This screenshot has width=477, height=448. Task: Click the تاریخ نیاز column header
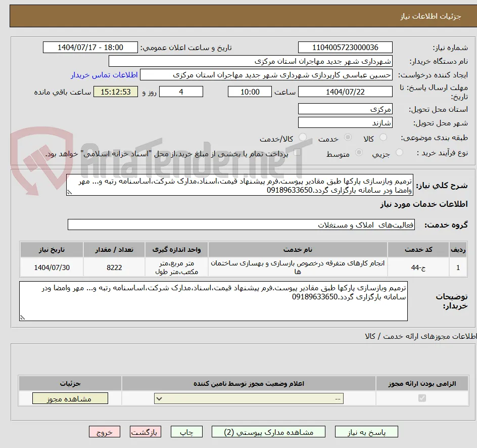pyautogui.click(x=52, y=250)
